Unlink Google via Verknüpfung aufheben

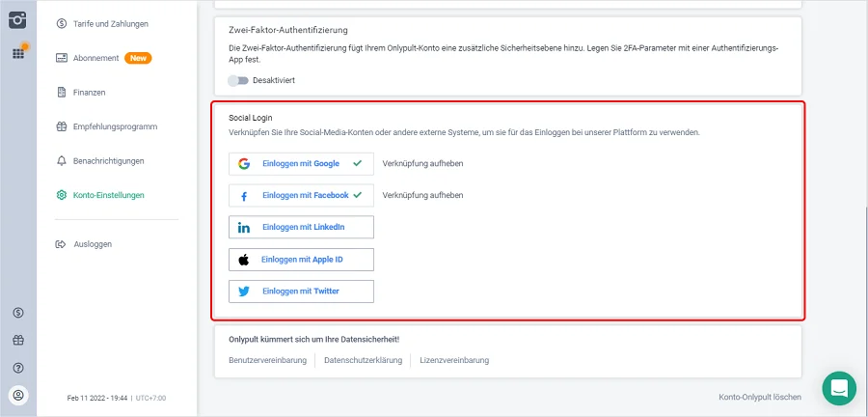tap(422, 164)
